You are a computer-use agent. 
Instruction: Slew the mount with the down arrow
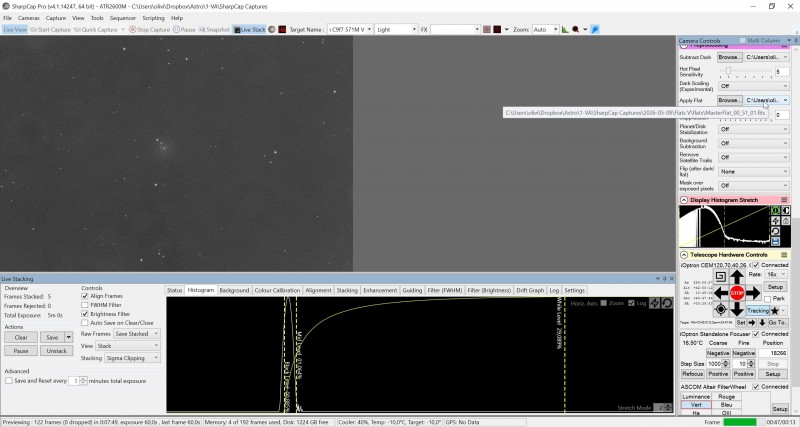[x=737, y=309]
